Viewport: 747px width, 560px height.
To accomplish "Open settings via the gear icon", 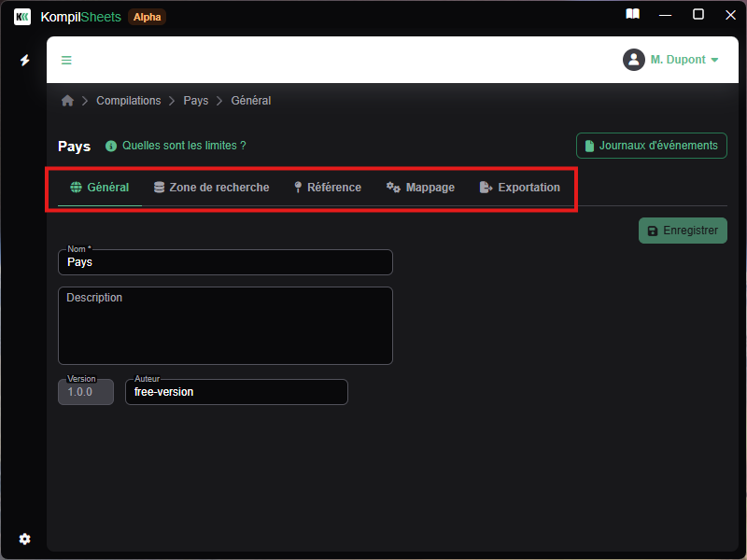I will tap(25, 539).
